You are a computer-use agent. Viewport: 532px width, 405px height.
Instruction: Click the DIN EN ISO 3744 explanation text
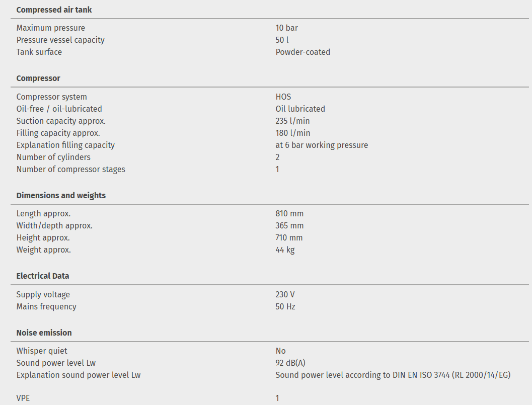393,375
